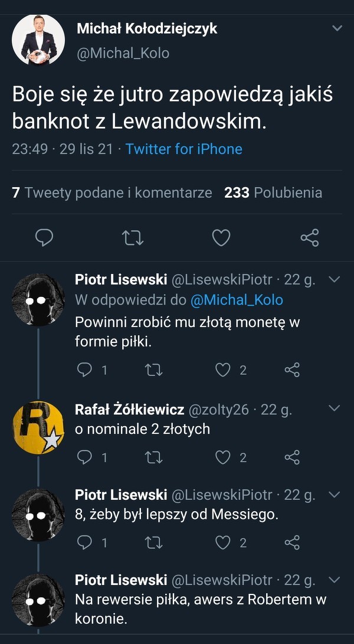This screenshot has width=354, height=644.
Task: Like the złotą monetę reply
Action: [222, 370]
